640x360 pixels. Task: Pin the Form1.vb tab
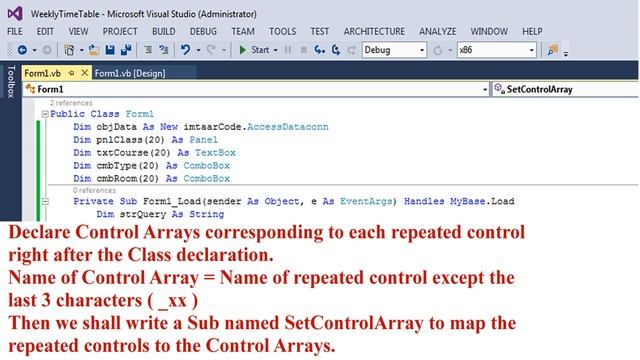(71, 73)
